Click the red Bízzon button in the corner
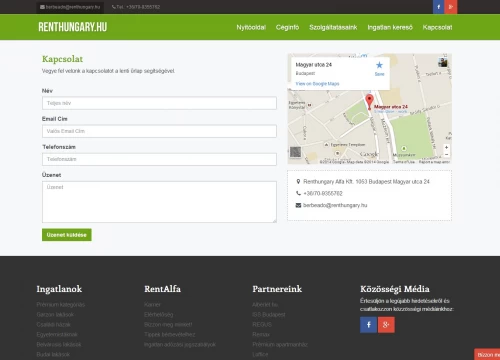 487,354
